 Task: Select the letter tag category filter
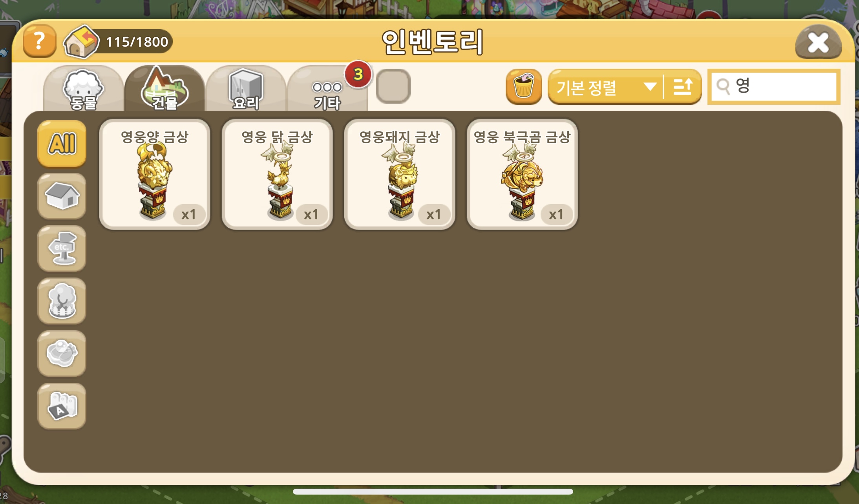click(x=62, y=406)
